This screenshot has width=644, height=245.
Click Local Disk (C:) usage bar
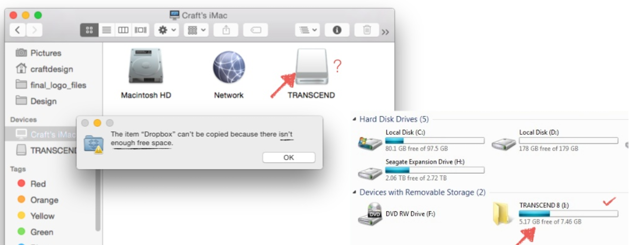435,141
